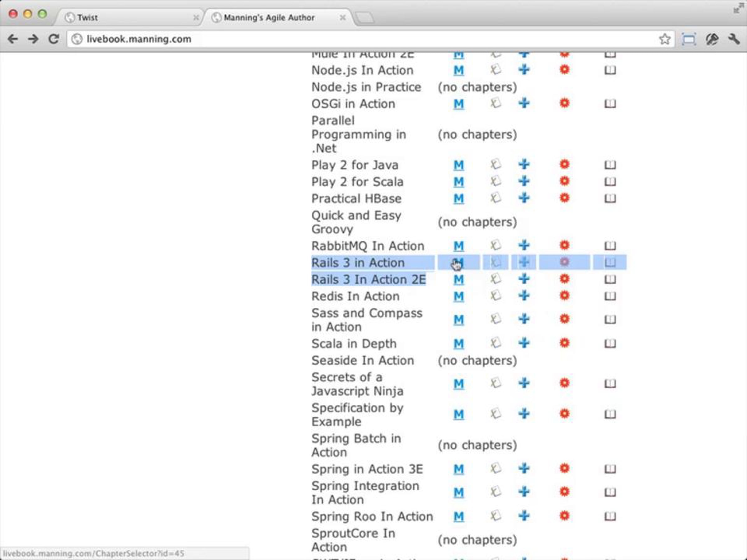Viewport: 747px width, 560px height.
Task: Click the page icon for RabbitMQ In Action
Action: (x=496, y=245)
